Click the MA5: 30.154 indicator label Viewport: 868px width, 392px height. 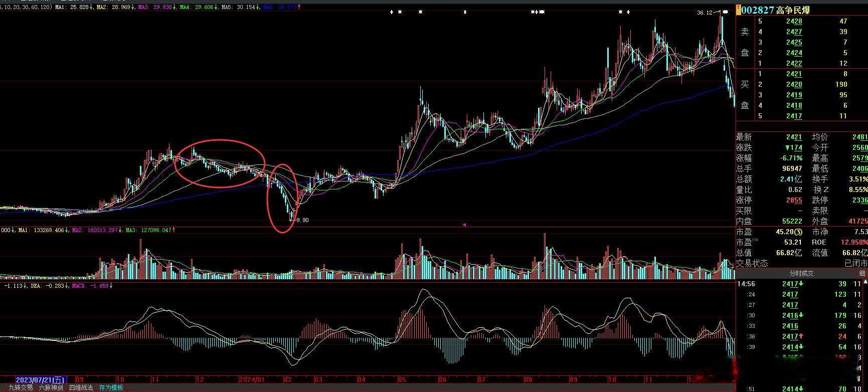pos(241,8)
